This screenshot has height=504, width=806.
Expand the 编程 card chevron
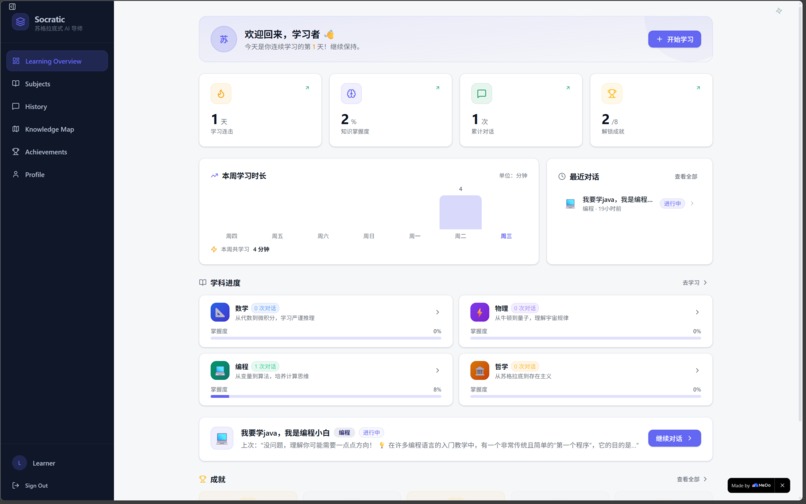click(x=437, y=370)
